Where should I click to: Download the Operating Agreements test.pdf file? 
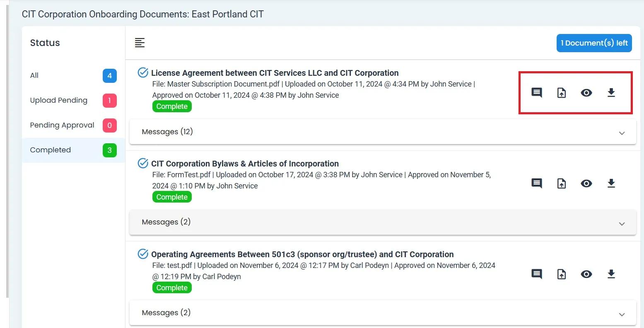tap(611, 274)
